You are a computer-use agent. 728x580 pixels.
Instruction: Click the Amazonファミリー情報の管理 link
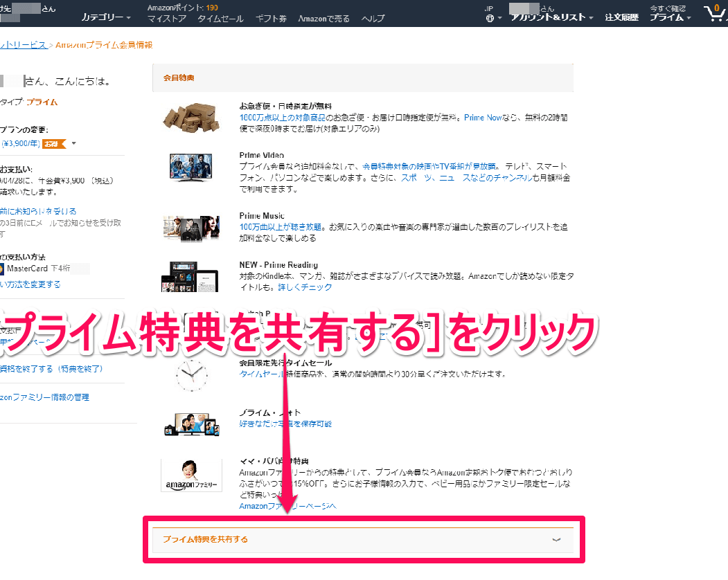(44, 397)
